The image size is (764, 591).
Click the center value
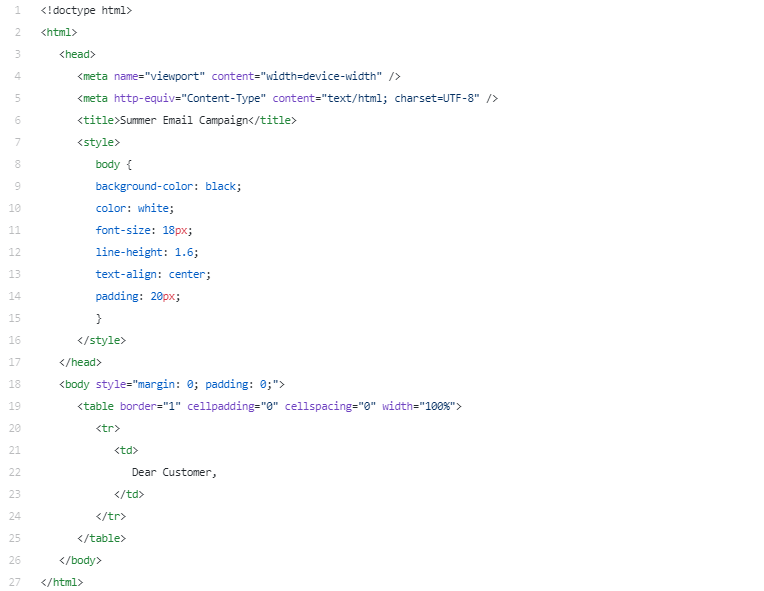pyautogui.click(x=187, y=274)
